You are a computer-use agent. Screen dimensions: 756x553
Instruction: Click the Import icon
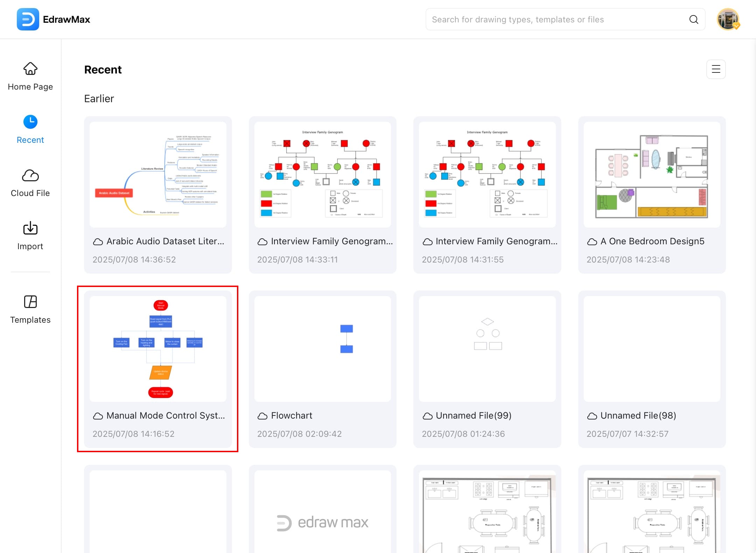[30, 229]
